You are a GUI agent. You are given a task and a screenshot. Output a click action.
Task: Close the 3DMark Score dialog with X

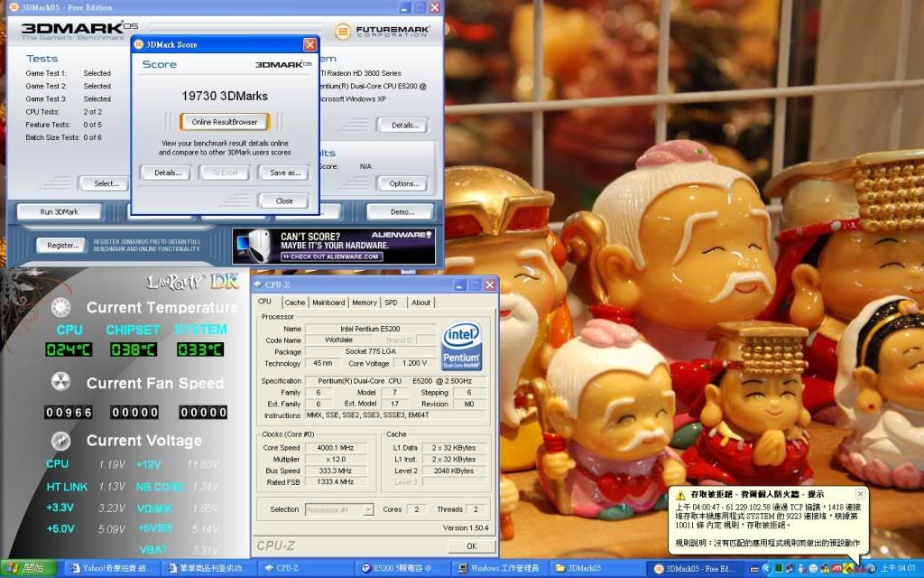pyautogui.click(x=310, y=45)
